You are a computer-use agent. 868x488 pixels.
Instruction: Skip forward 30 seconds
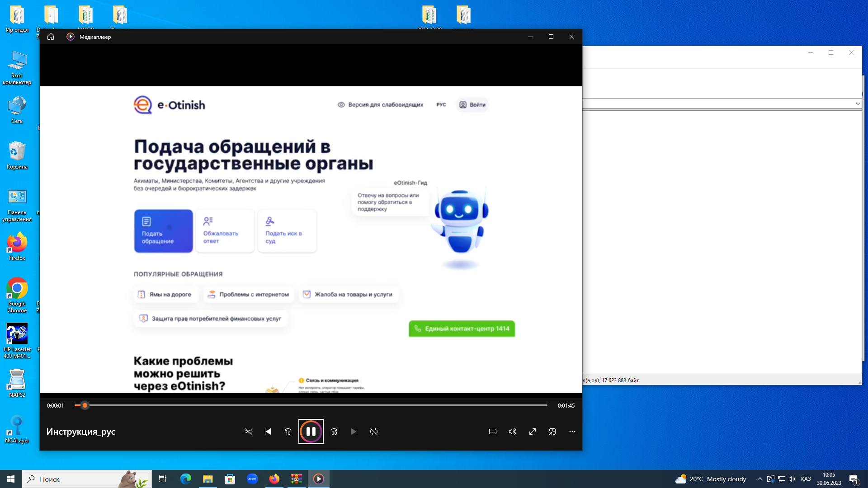coord(334,432)
